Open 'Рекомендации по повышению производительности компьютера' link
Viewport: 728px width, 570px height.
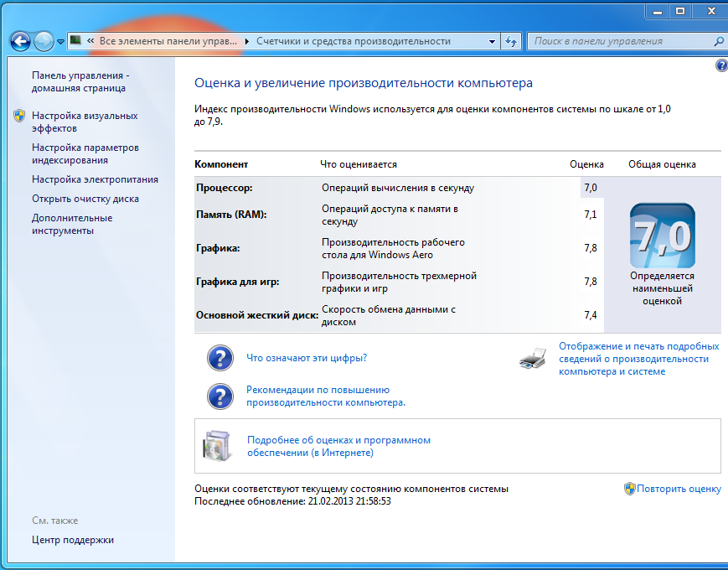coord(326,396)
